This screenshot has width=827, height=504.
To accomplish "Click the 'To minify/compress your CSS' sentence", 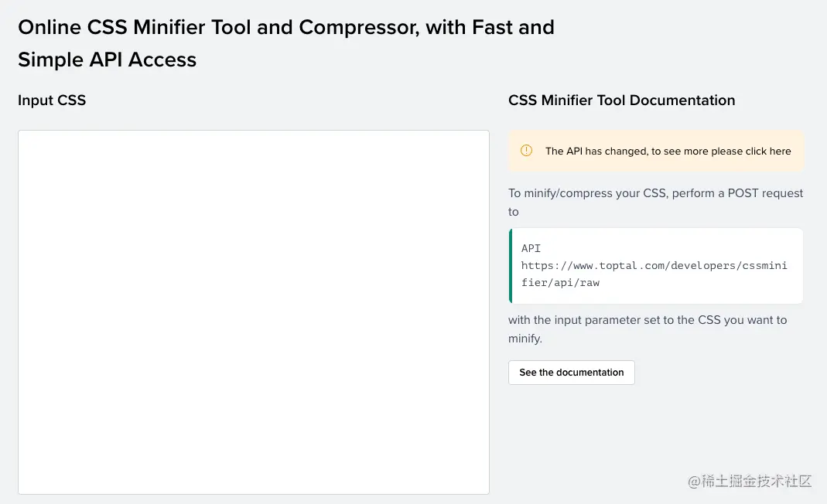I will [x=588, y=193].
